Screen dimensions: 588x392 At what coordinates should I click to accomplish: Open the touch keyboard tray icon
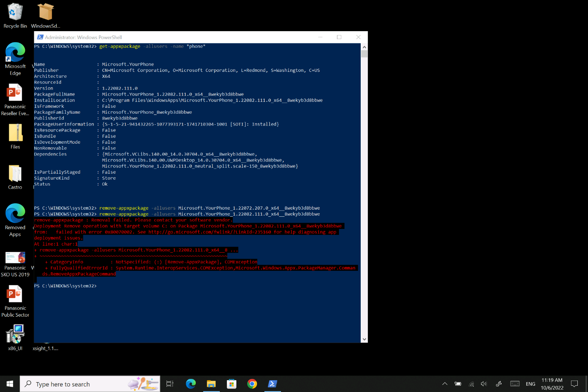515,384
